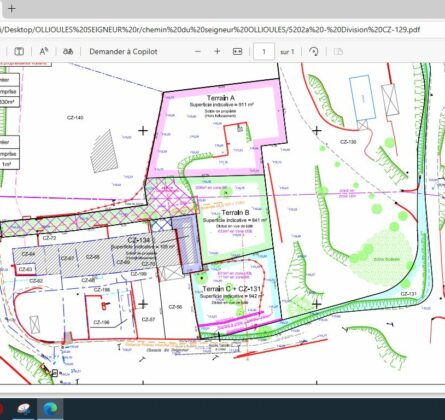Screen dimensions: 445x420
Task: Open a new browser tab
Action: click(11, 9)
